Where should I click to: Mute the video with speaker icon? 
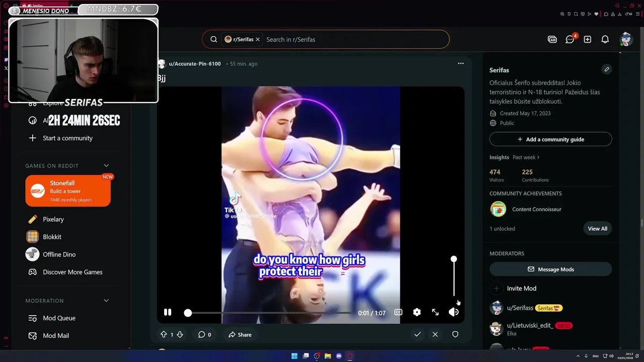453,312
